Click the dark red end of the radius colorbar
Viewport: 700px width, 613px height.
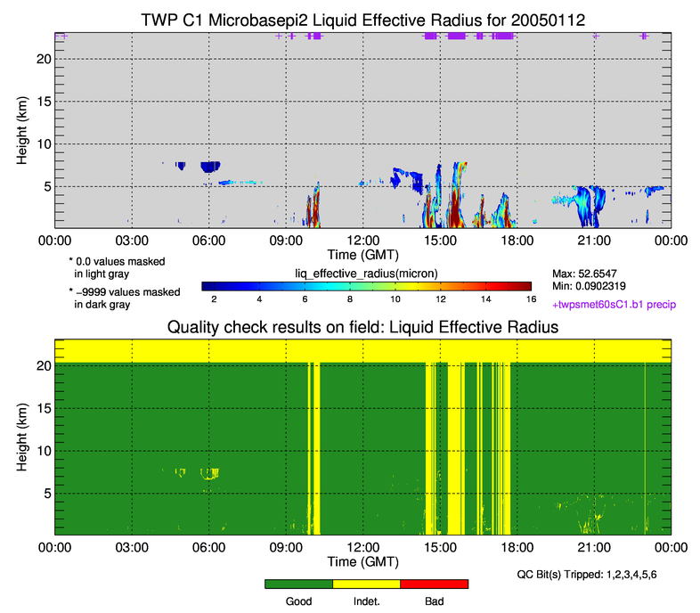click(x=524, y=286)
